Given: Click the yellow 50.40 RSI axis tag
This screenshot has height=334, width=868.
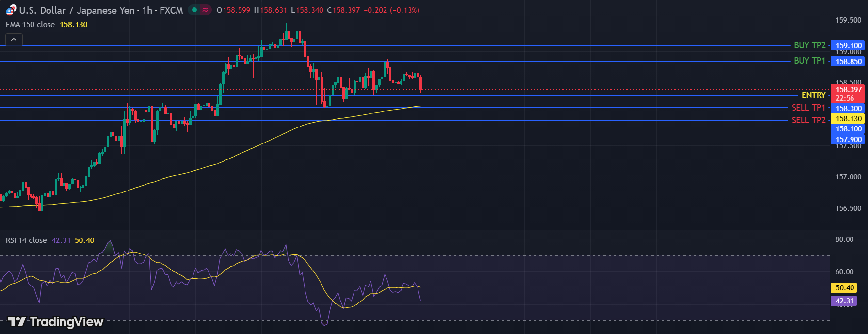Looking at the screenshot, I should tap(844, 288).
